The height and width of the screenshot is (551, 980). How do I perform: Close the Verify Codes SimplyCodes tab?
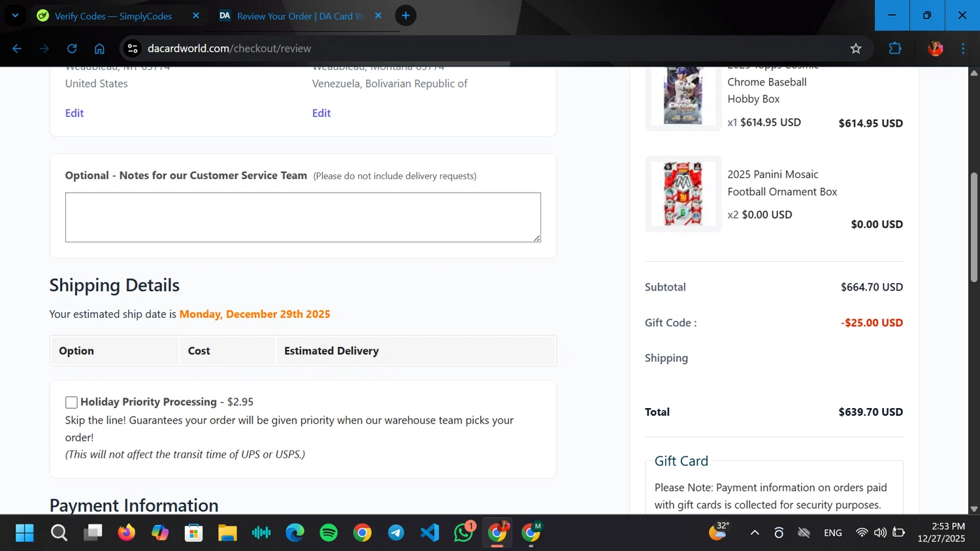coord(195,16)
